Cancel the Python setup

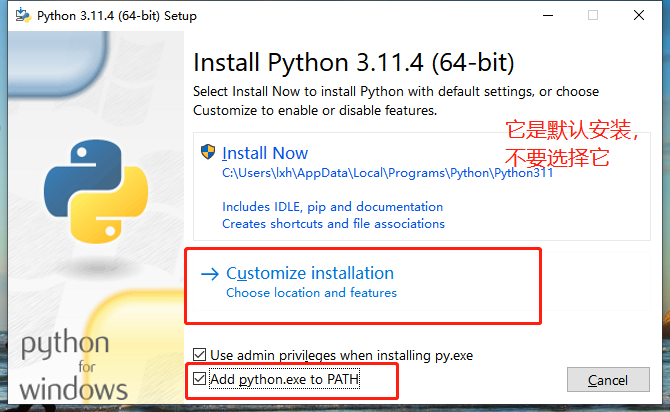tap(608, 380)
